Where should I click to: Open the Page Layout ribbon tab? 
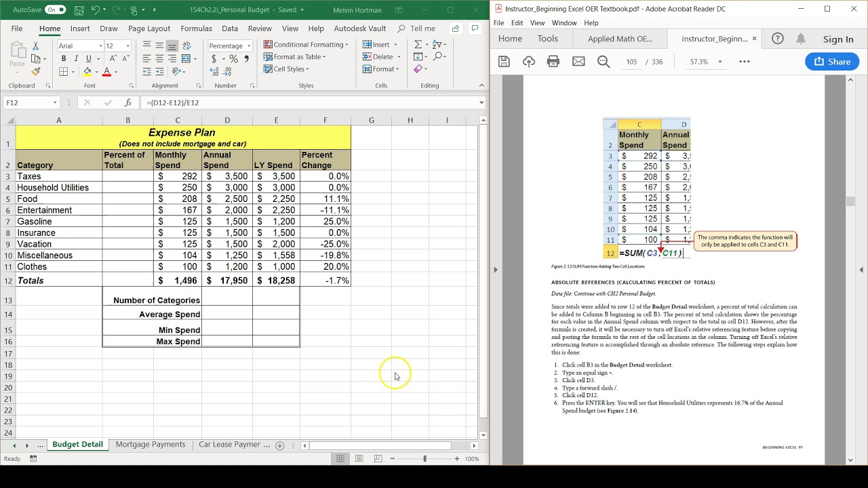(x=149, y=28)
